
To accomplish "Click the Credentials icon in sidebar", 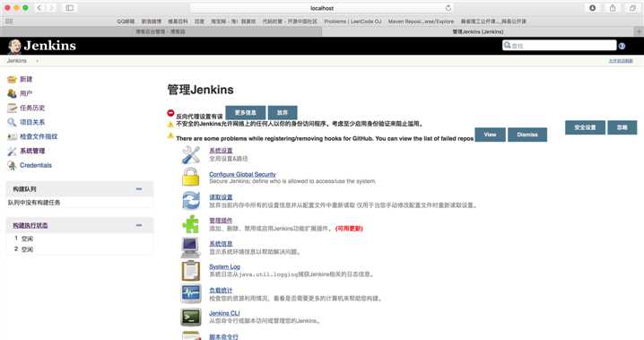I will pos(12,165).
